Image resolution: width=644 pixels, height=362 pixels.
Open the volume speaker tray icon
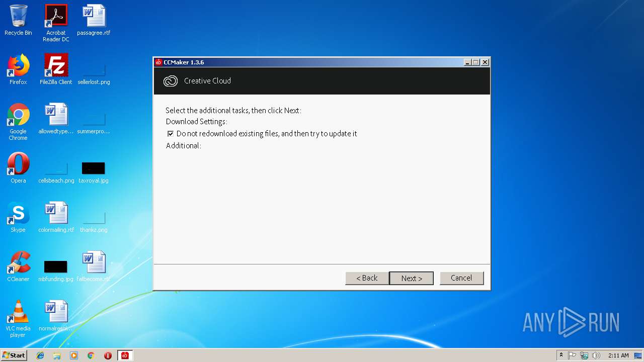(x=596, y=355)
